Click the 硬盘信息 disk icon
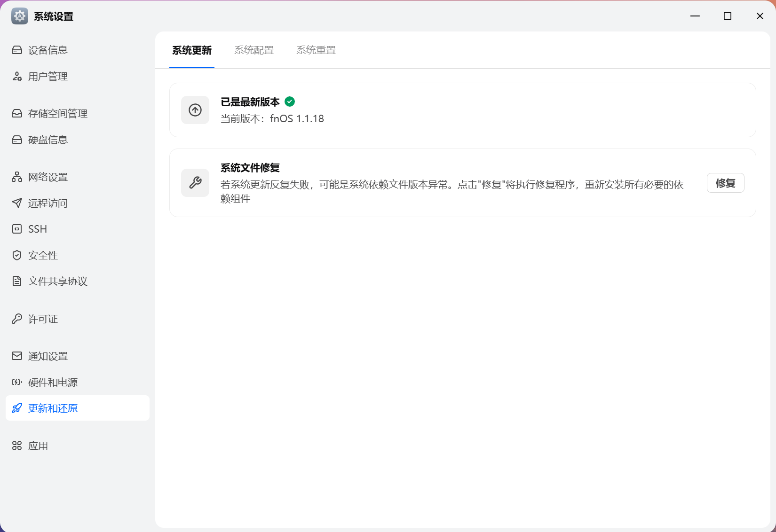Viewport: 776px width, 532px height. click(17, 140)
